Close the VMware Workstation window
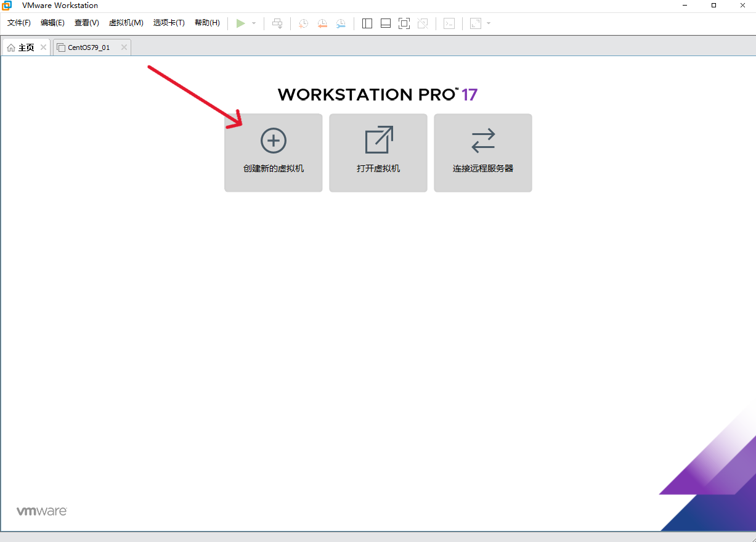 tap(742, 6)
